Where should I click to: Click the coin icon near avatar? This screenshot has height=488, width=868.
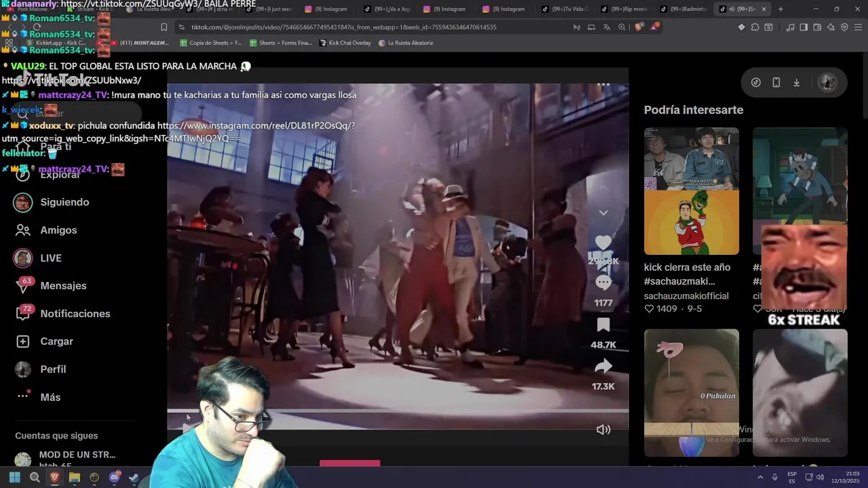click(756, 83)
